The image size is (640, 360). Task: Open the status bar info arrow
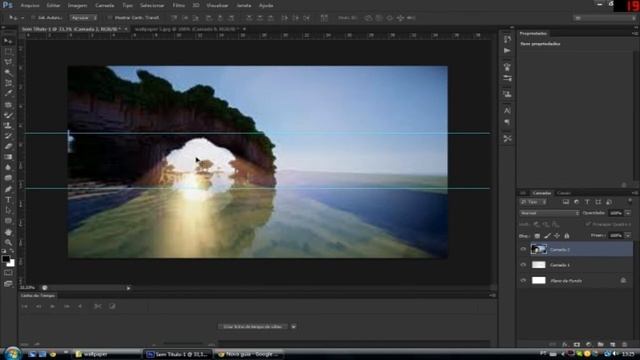click(x=128, y=288)
